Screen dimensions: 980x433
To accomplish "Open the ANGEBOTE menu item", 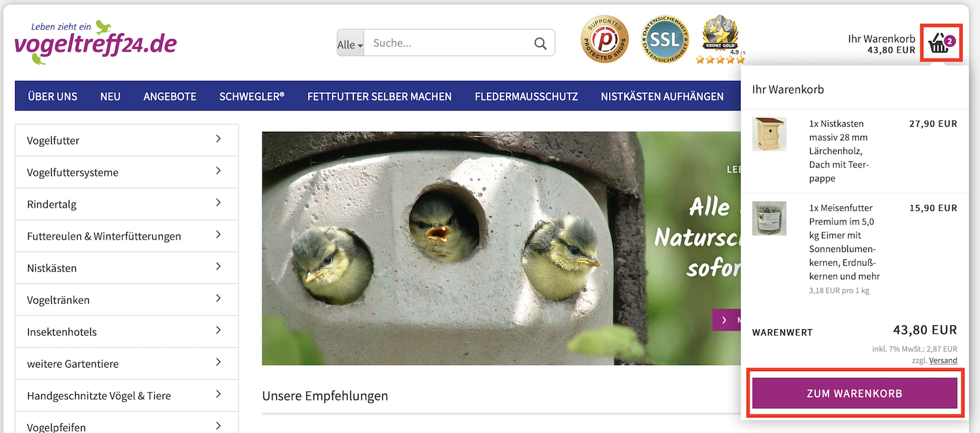I will [x=170, y=96].
